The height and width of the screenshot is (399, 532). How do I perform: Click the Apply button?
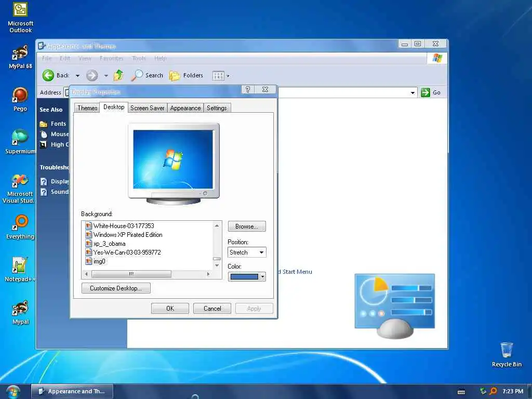tap(254, 309)
